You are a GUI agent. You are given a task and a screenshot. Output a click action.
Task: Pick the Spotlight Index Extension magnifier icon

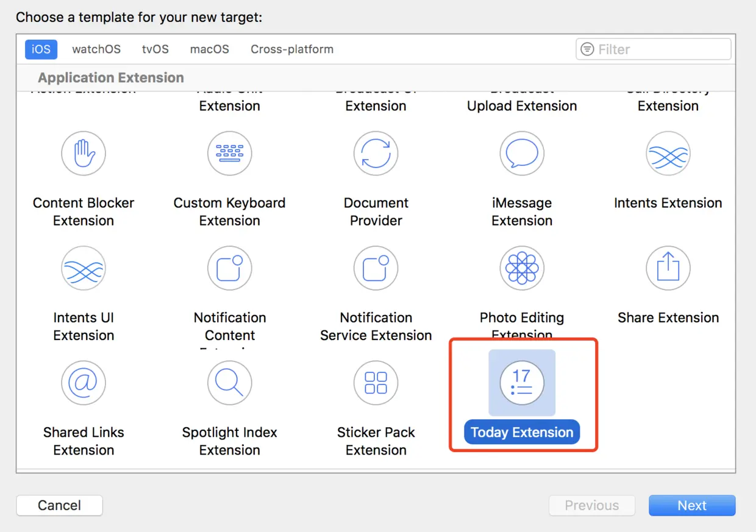pyautogui.click(x=230, y=383)
